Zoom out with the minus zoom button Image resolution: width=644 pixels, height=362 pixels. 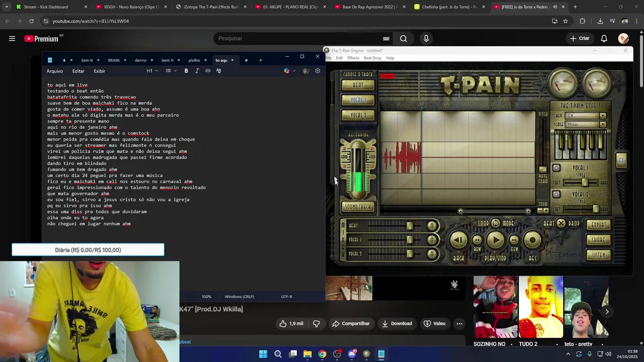[x=539, y=211]
